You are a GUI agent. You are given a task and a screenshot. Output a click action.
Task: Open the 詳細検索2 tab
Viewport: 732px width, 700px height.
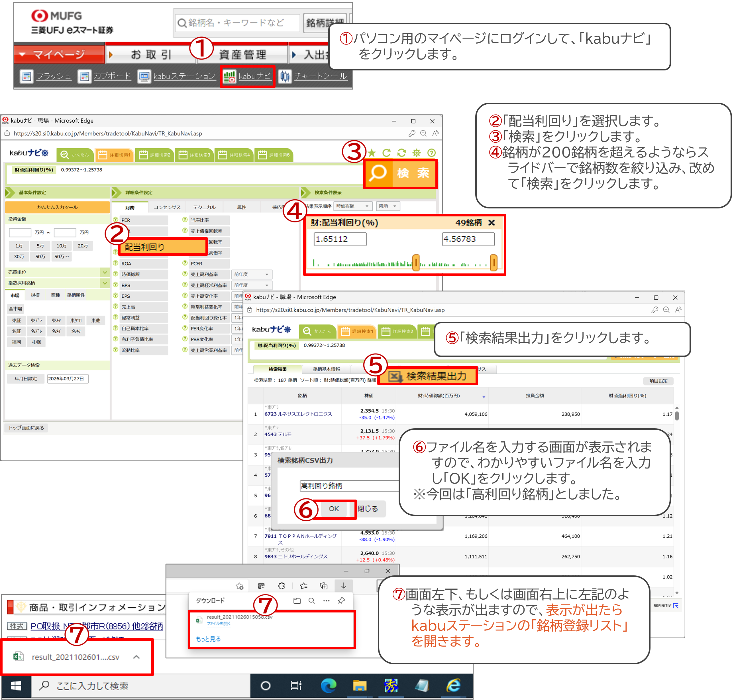155,155
